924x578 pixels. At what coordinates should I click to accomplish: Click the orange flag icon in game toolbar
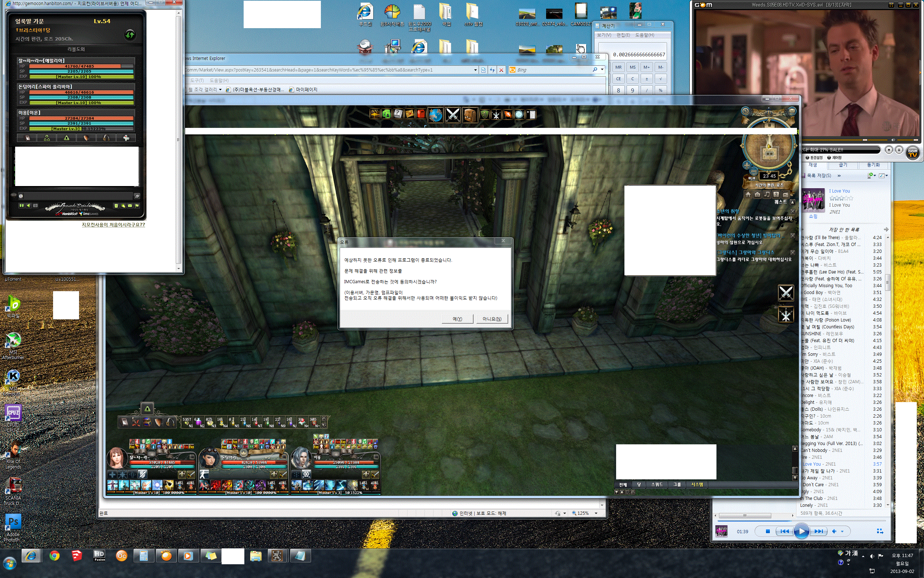tap(507, 114)
